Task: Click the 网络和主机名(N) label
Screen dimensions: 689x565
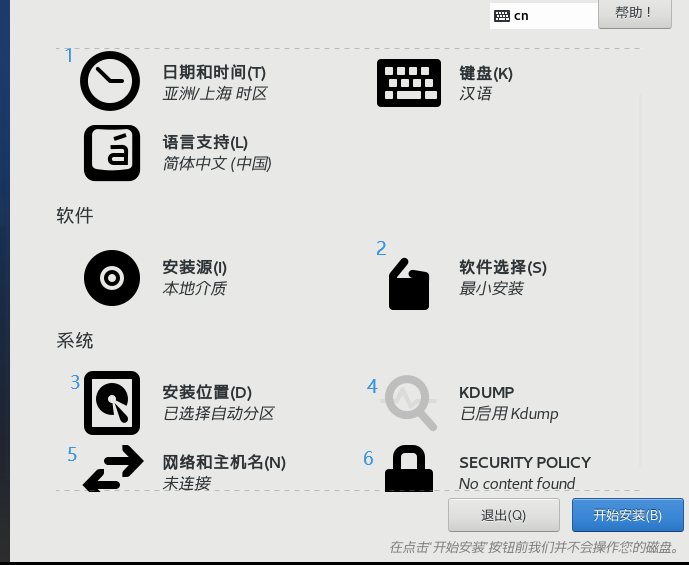Action: click(x=224, y=462)
